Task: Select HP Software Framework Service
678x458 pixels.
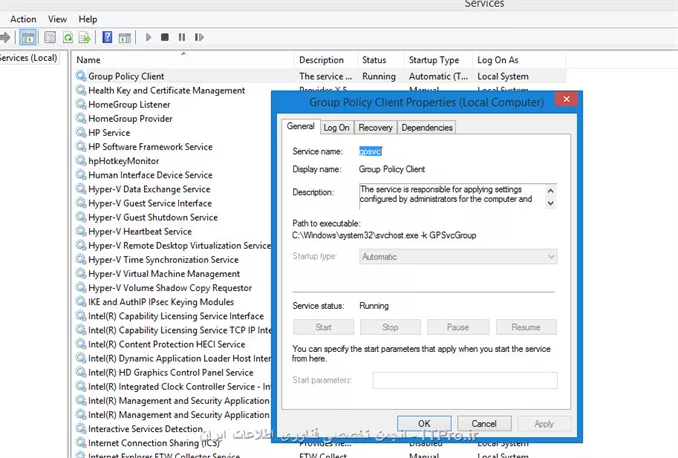Action: pyautogui.click(x=150, y=147)
